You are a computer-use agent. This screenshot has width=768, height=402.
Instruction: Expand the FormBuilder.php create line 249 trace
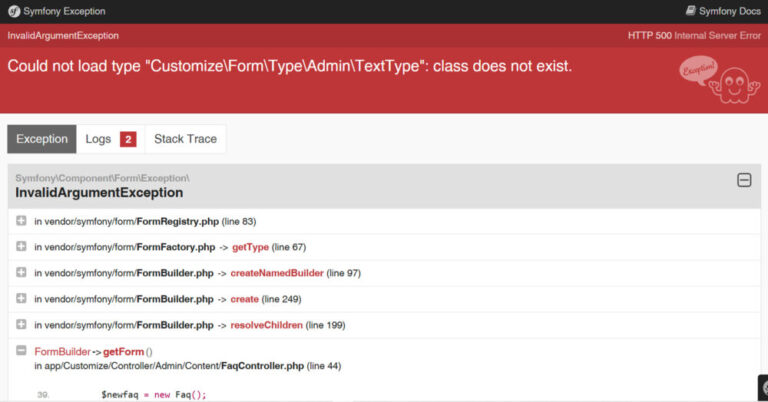click(21, 298)
